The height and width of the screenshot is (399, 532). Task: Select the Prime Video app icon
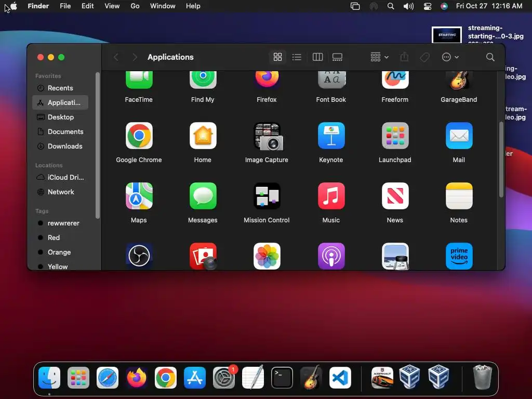[459, 256]
